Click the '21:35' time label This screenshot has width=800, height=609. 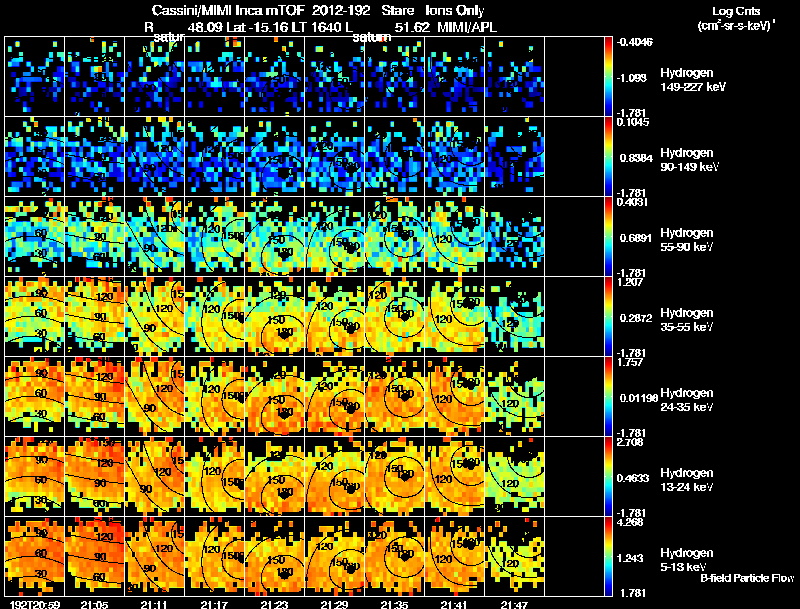click(x=394, y=604)
